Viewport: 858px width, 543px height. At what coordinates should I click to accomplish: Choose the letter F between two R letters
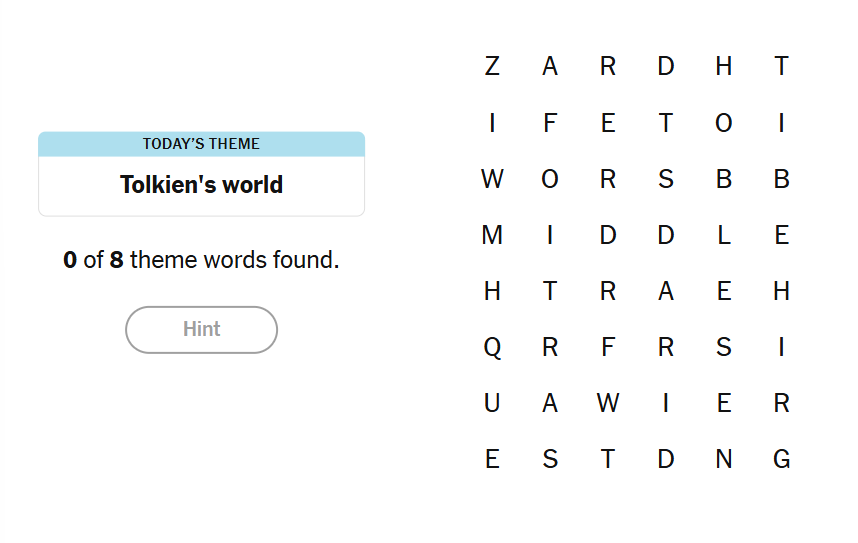pyautogui.click(x=608, y=347)
